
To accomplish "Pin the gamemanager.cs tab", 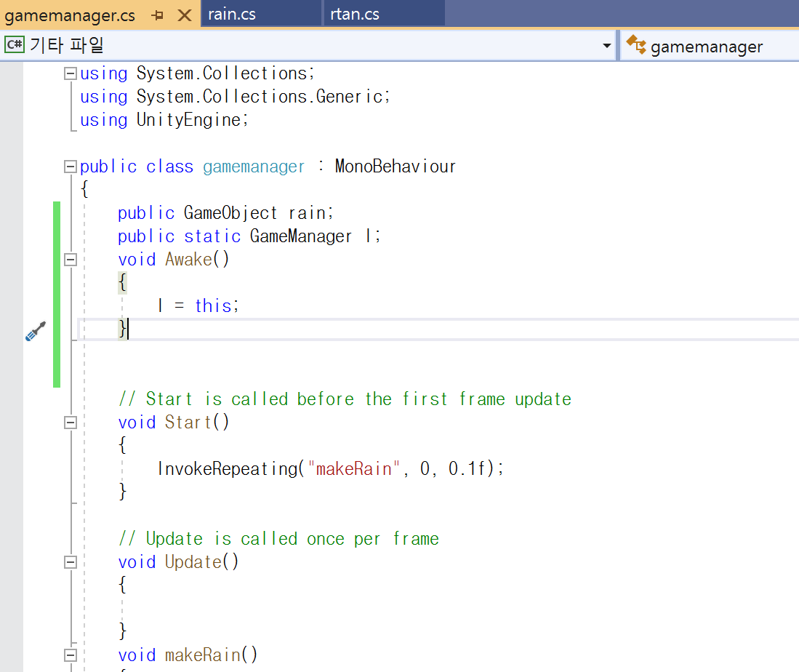I will coord(158,15).
